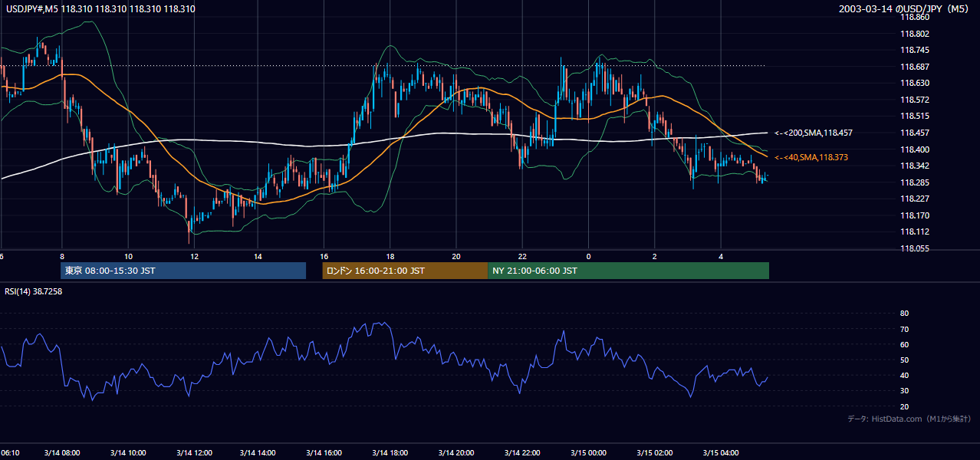Image resolution: width=980 pixels, height=460 pixels.
Task: Click the 3/14 08:00 time label
Action: click(x=63, y=453)
